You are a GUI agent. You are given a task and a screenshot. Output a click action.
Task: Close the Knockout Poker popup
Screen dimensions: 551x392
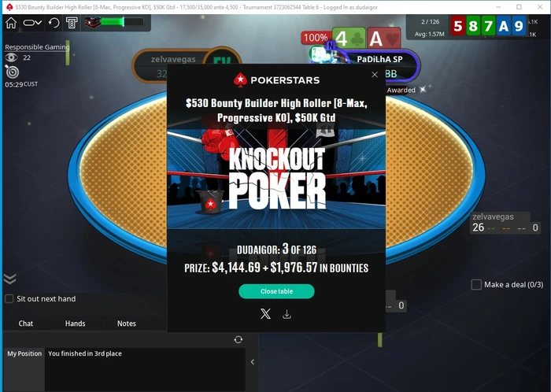(375, 75)
